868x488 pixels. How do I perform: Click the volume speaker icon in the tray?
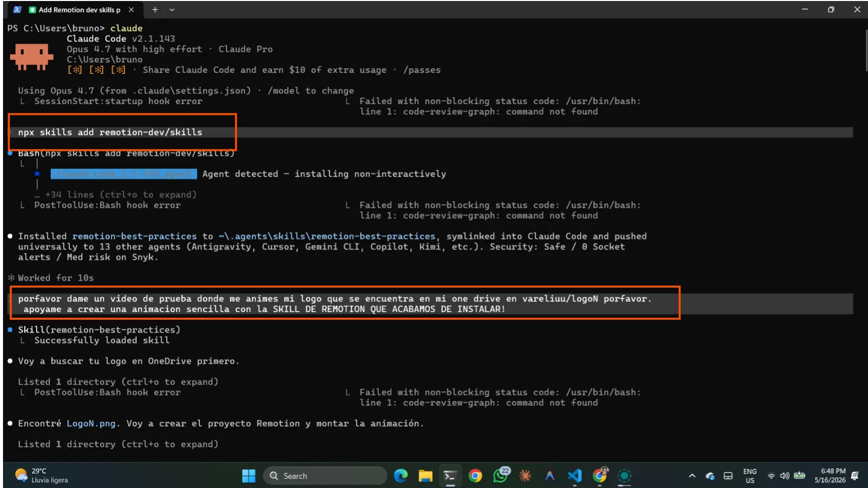coord(785,475)
